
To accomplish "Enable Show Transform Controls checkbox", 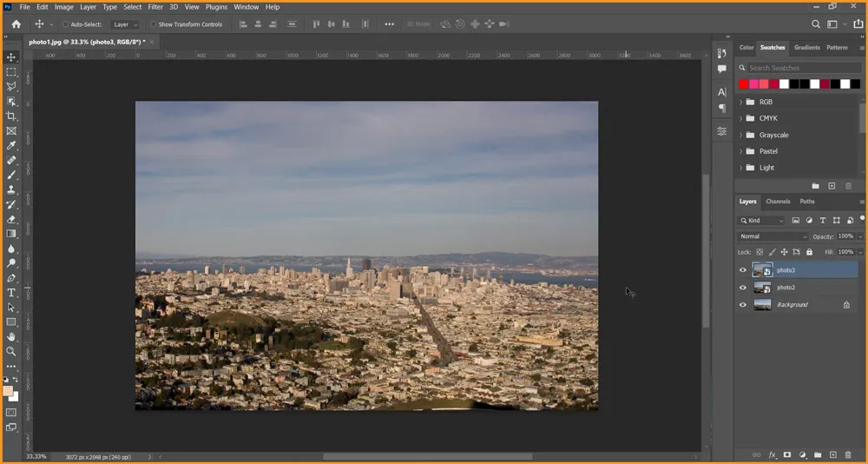I will click(154, 24).
